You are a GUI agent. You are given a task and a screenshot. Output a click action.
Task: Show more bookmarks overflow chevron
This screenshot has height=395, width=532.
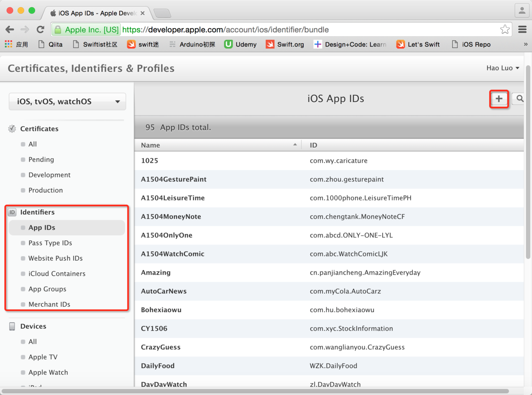tap(526, 44)
